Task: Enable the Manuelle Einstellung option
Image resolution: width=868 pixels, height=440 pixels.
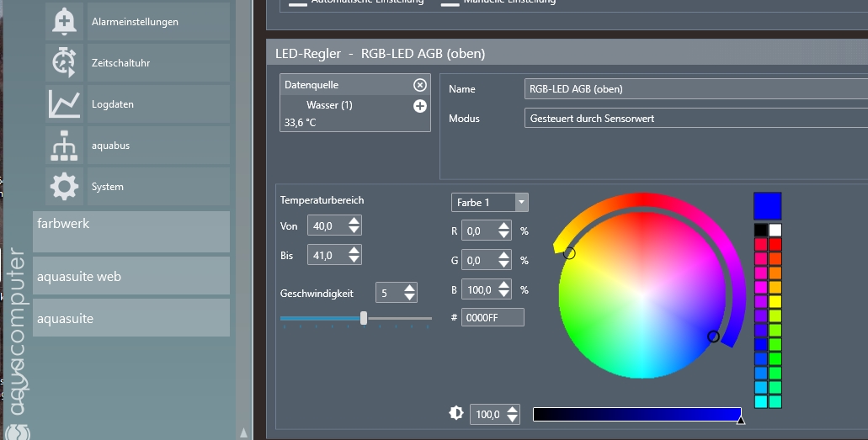Action: [x=450, y=3]
